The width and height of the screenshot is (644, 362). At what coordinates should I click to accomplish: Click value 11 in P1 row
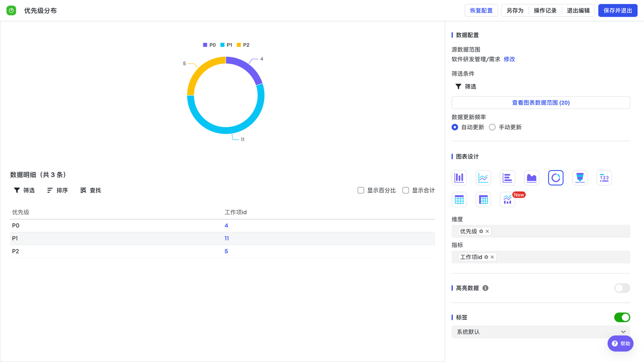pos(227,238)
